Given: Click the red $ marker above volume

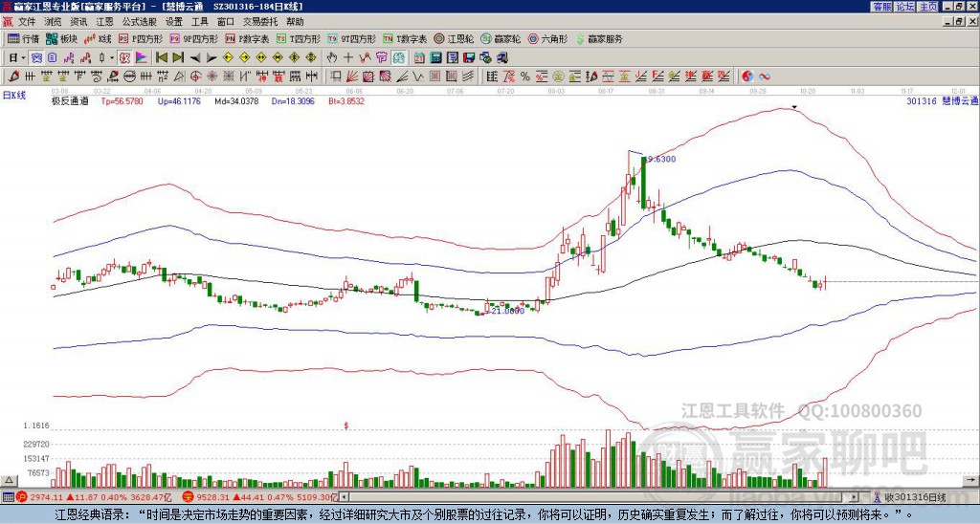Looking at the screenshot, I should pyautogui.click(x=345, y=426).
